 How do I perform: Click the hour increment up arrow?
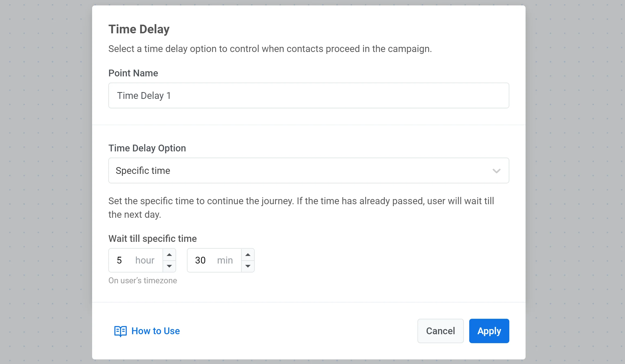pos(169,255)
